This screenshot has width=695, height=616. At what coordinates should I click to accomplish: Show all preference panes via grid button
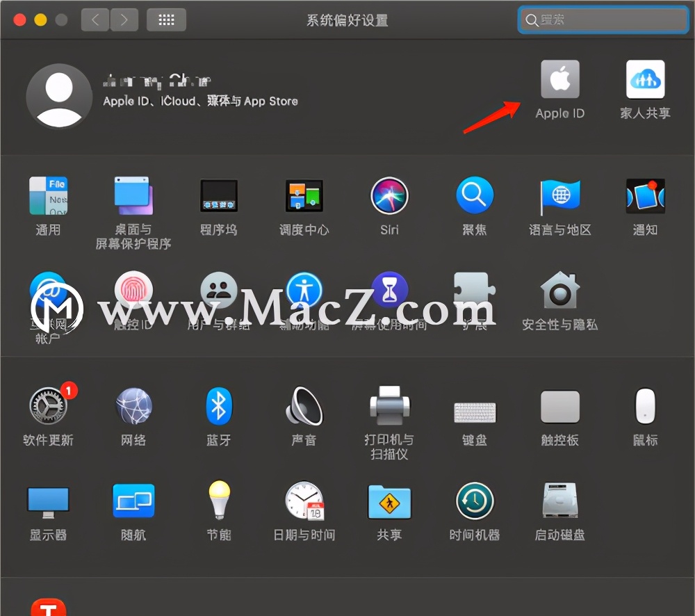point(166,19)
